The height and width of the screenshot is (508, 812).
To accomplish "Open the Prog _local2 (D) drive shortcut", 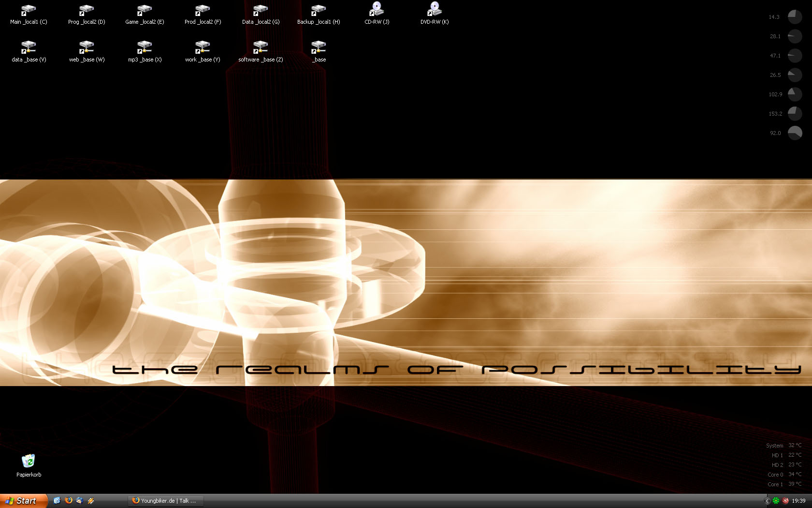I will pos(87,15).
